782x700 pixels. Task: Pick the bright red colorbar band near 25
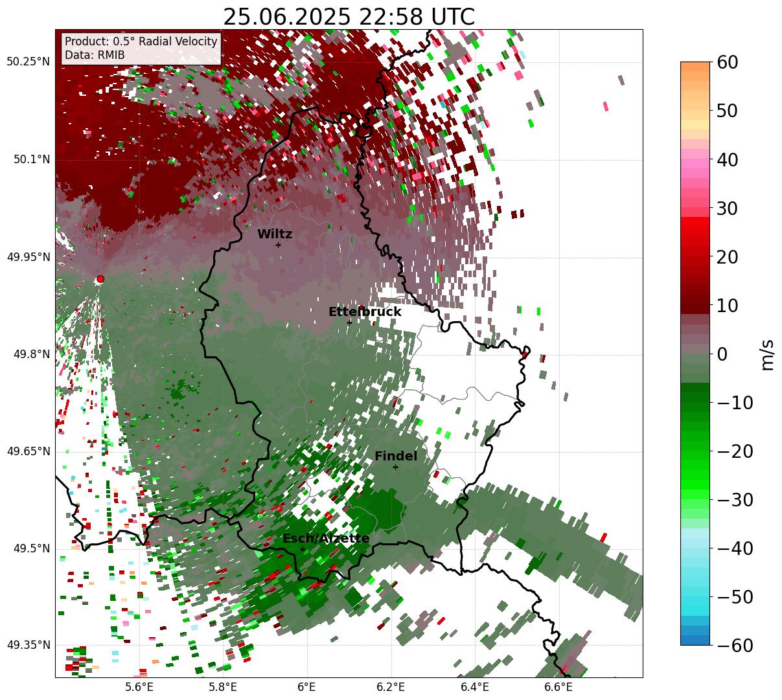coord(695,230)
